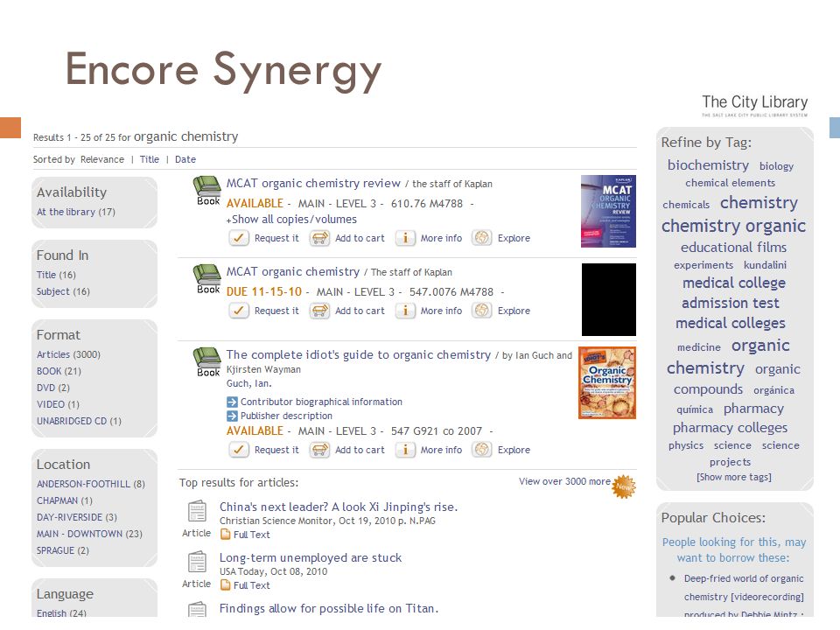Choose CHAPMAN (1) location
The image size is (840, 630).
click(65, 500)
